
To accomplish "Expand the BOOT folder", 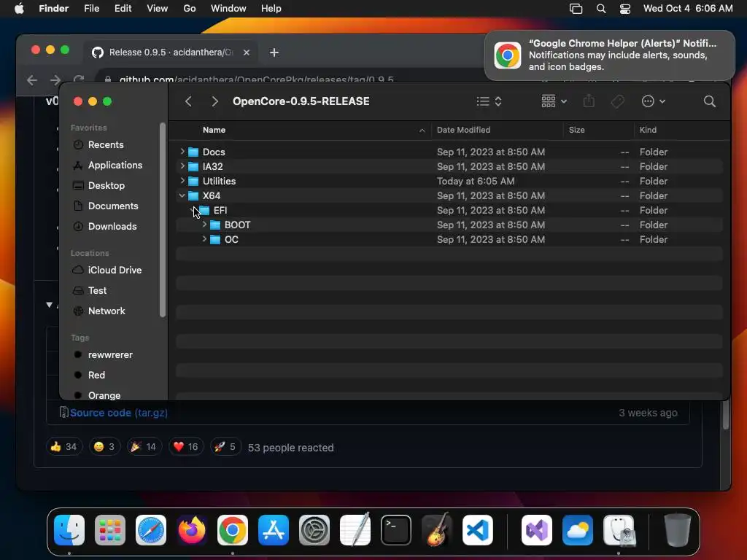I will [x=204, y=225].
